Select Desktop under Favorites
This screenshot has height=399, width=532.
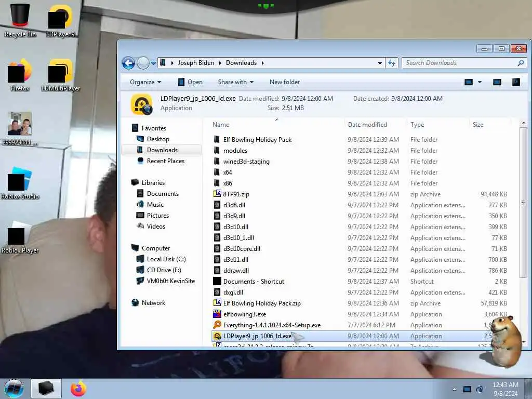coord(153,139)
